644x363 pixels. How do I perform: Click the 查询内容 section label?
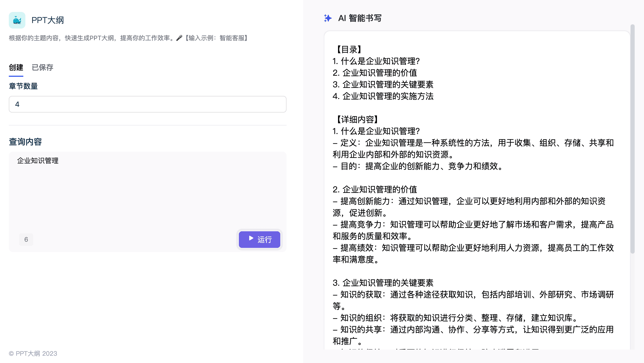click(25, 142)
